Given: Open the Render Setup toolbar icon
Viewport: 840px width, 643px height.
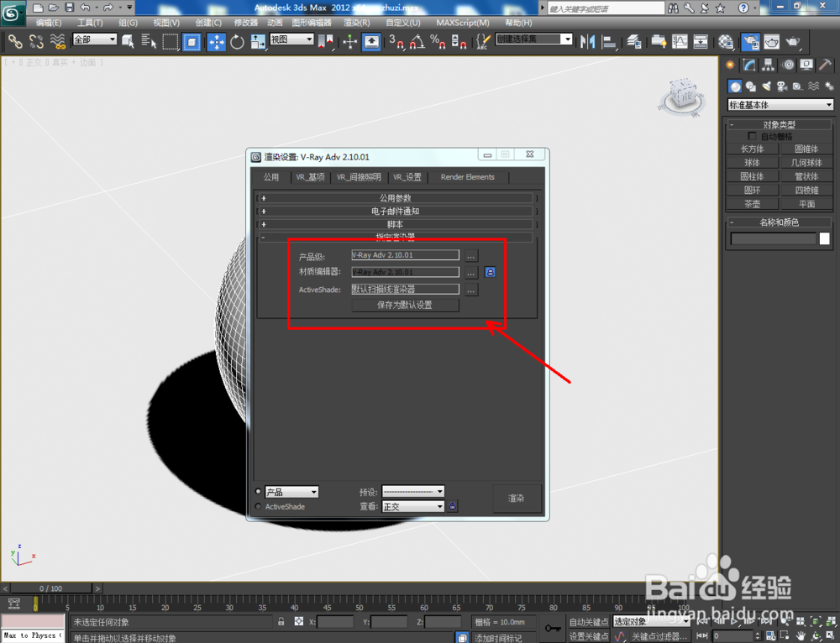Looking at the screenshot, I should 750,41.
